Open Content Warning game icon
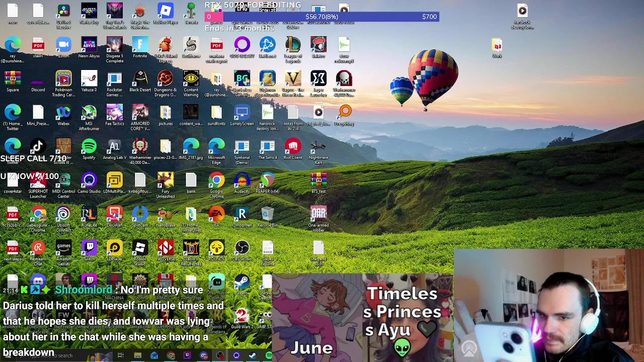This screenshot has height=362, width=644. [191, 79]
